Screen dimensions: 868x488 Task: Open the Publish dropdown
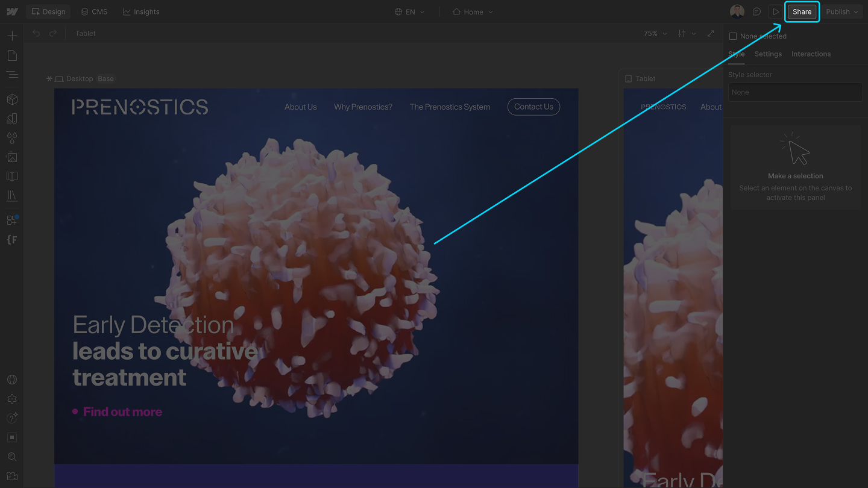point(842,11)
